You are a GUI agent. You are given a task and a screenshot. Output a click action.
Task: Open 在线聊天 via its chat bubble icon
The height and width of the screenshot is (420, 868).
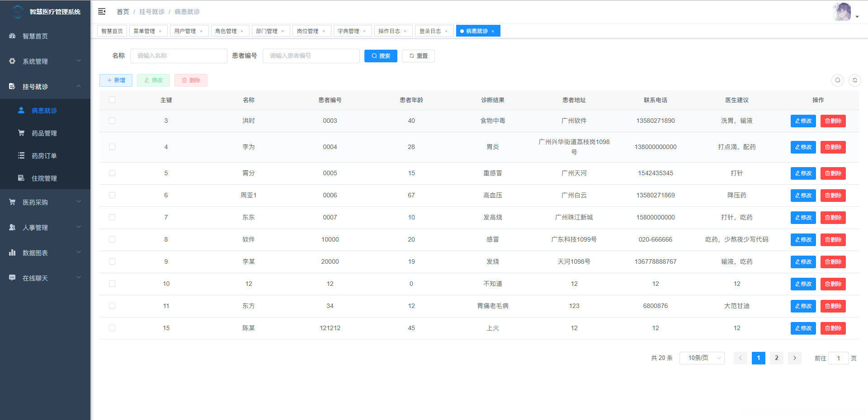point(12,278)
